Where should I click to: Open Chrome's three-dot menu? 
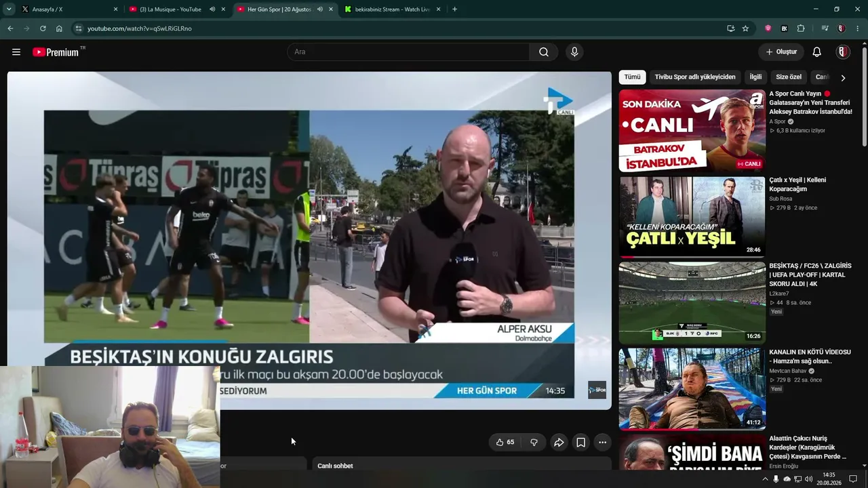[858, 28]
